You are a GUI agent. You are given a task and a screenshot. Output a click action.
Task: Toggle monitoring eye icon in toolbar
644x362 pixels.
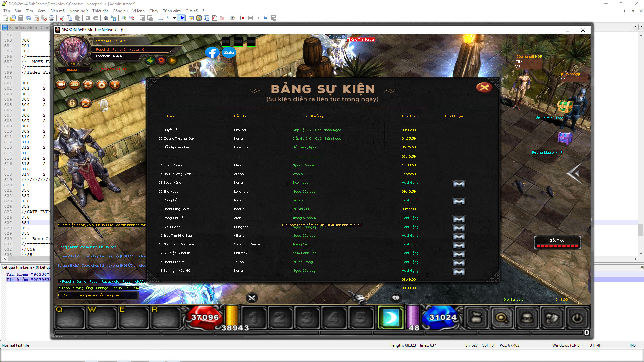pos(232,18)
